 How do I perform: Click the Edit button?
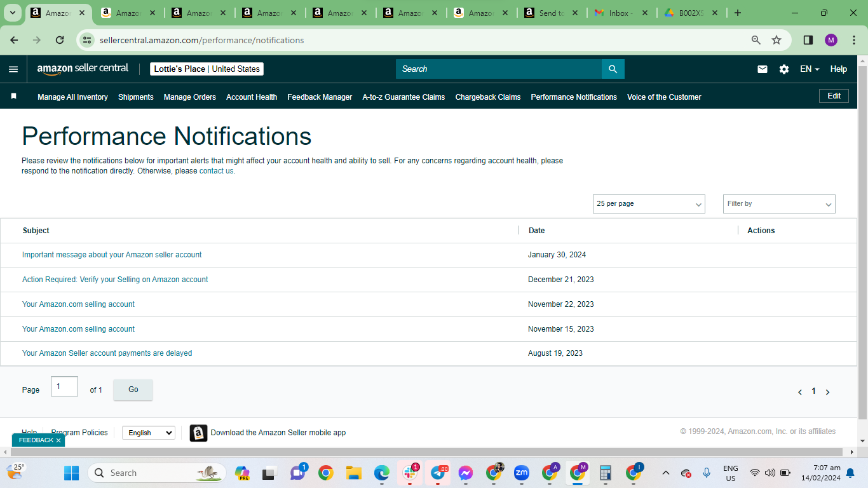coord(834,96)
